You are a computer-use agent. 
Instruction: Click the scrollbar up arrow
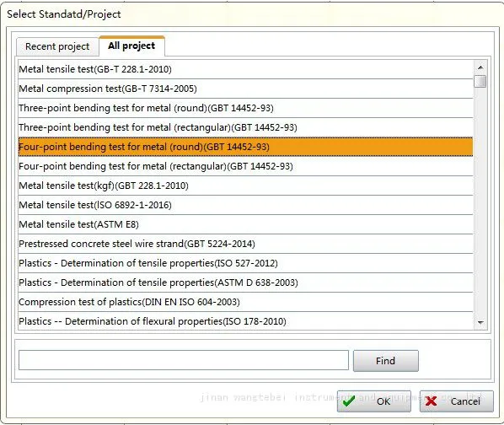(480, 67)
